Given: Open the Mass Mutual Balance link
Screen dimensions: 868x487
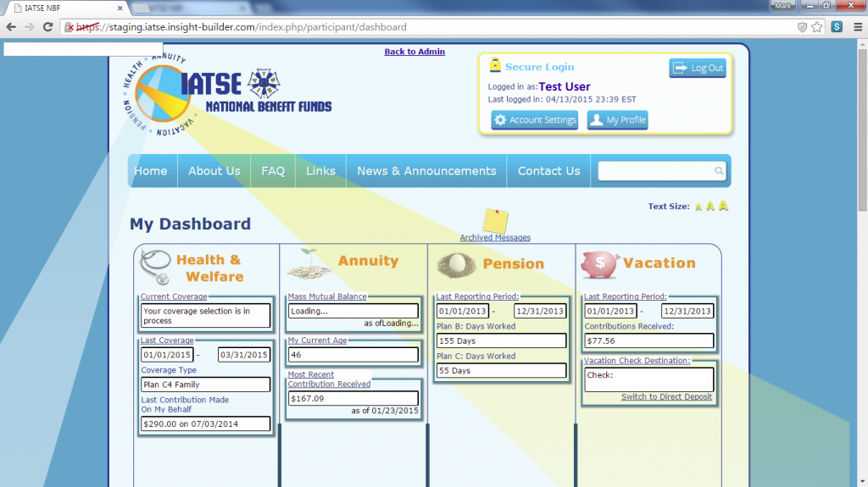Looking at the screenshot, I should (327, 296).
